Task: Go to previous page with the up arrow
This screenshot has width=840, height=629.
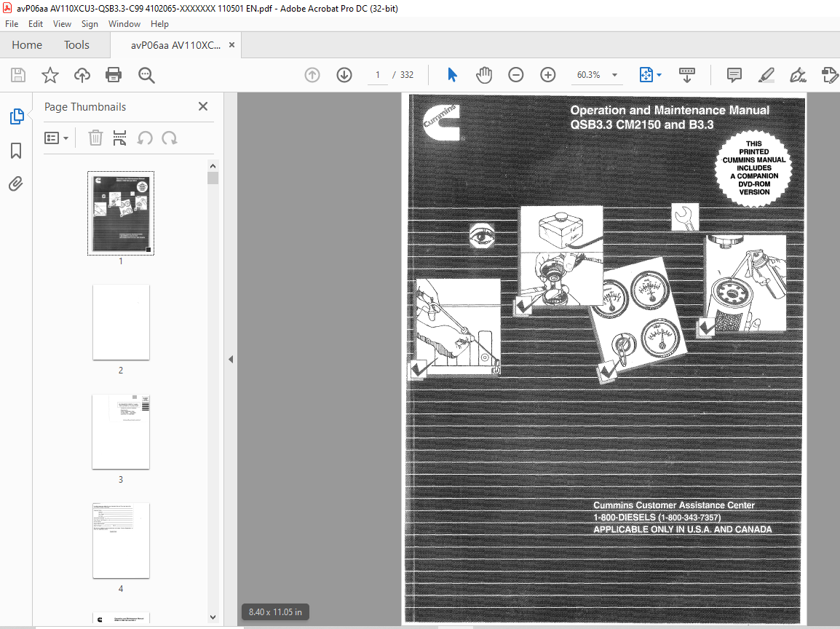Action: pyautogui.click(x=312, y=75)
